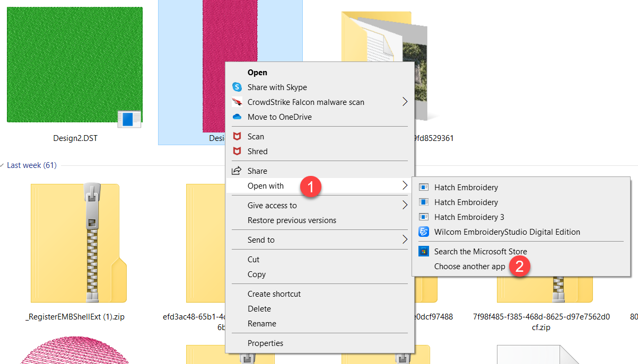Click the Share arrow icon in context menu
Screen dimensions: 638x364
pos(237,171)
